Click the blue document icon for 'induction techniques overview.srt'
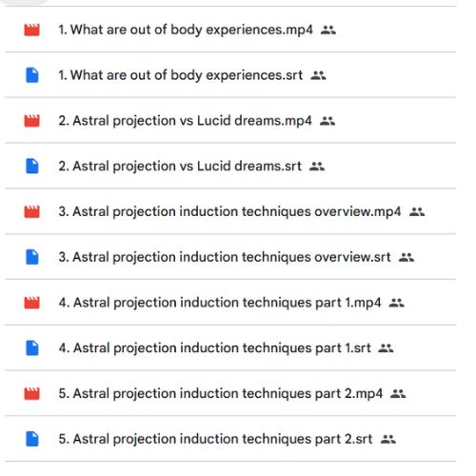The height and width of the screenshot is (476, 476). click(x=32, y=257)
